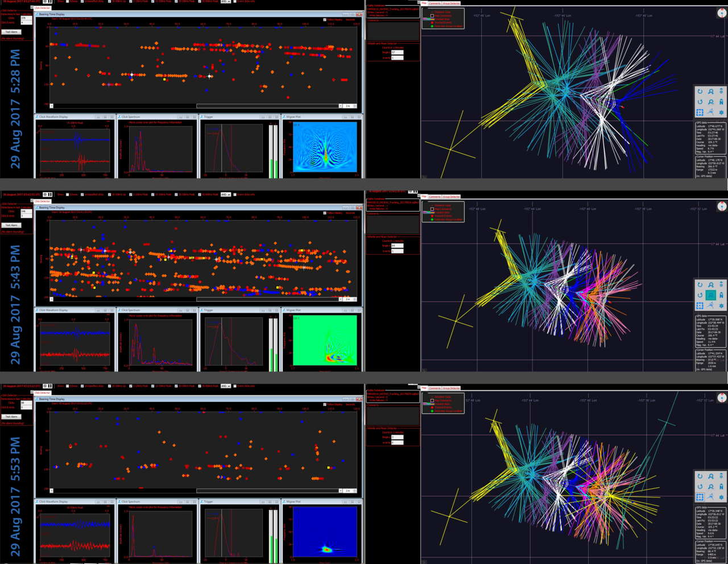
Task: Select Map tab in 5:43 PM panel
Action: [424, 196]
